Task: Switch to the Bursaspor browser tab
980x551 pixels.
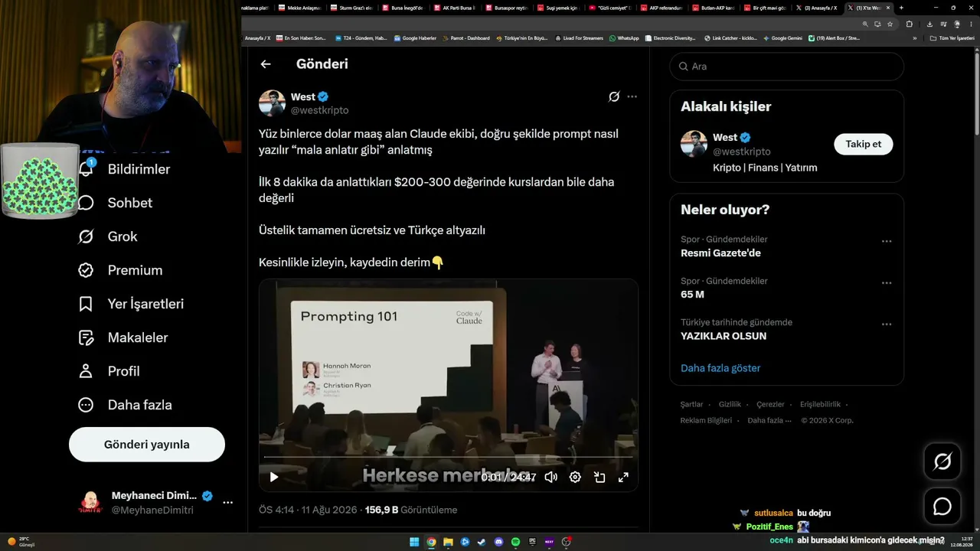Action: click(507, 8)
